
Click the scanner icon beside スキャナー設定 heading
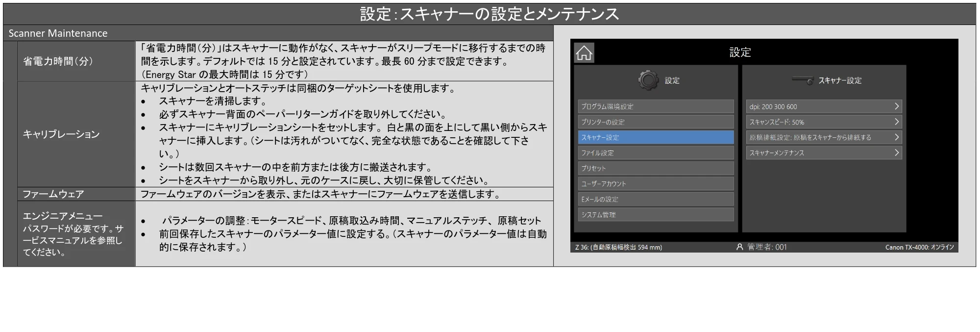tap(803, 80)
